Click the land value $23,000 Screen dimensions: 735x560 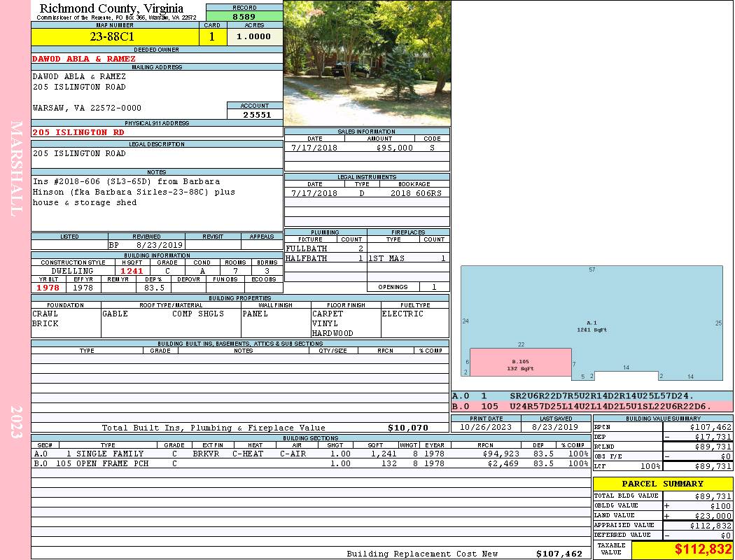click(x=710, y=515)
